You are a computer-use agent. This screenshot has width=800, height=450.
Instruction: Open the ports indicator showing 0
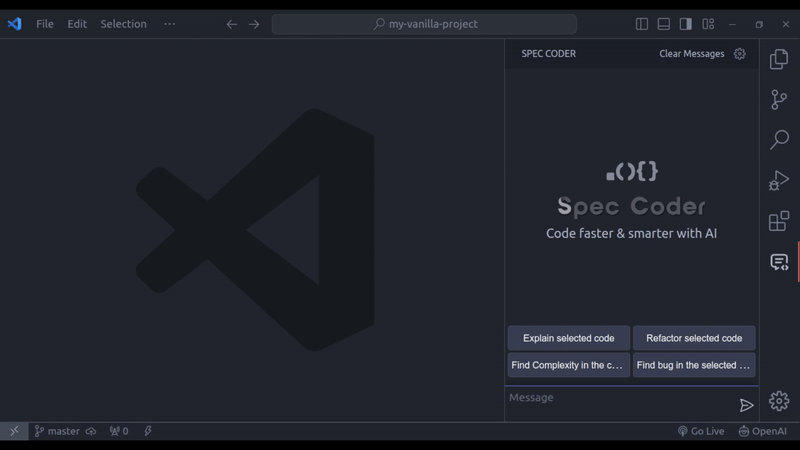tap(119, 431)
